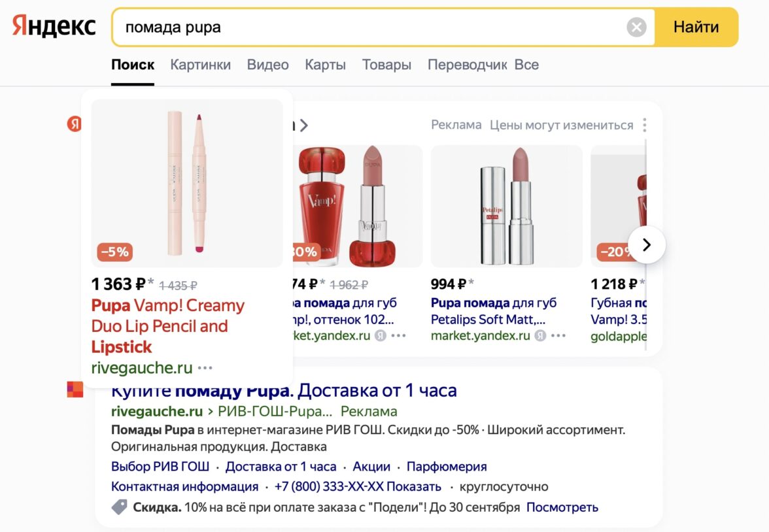
Task: Open the Pupa Vamp! Creamy Duo thumbnail
Action: click(x=187, y=183)
